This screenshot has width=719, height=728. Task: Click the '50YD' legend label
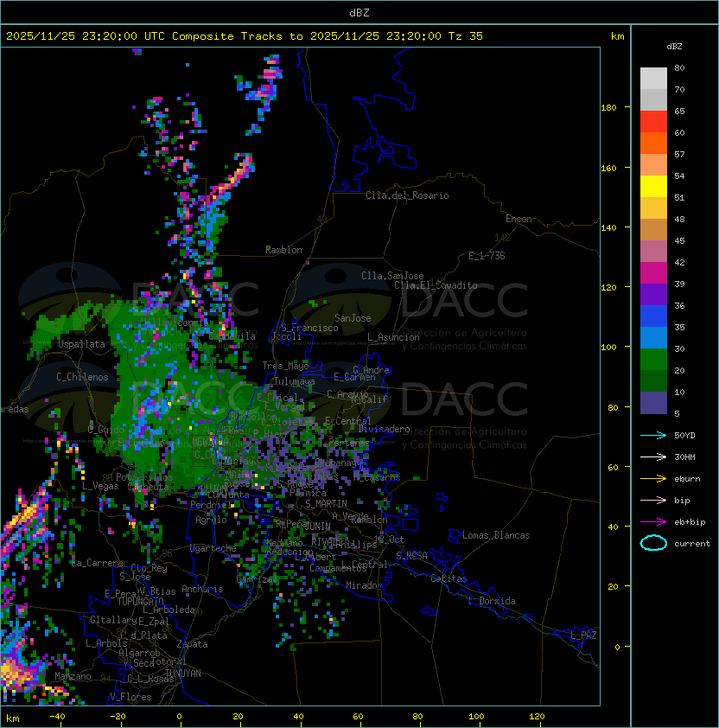tap(684, 436)
